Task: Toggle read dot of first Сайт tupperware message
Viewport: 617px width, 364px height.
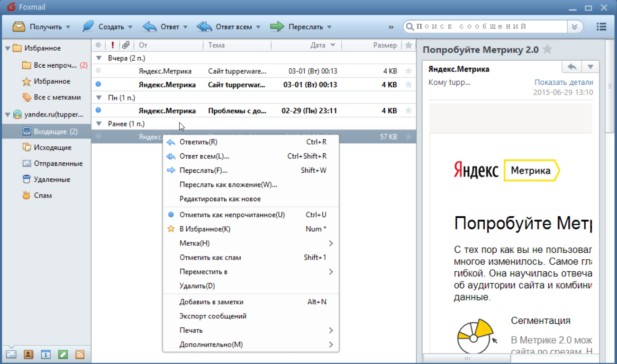Action: 98,71
